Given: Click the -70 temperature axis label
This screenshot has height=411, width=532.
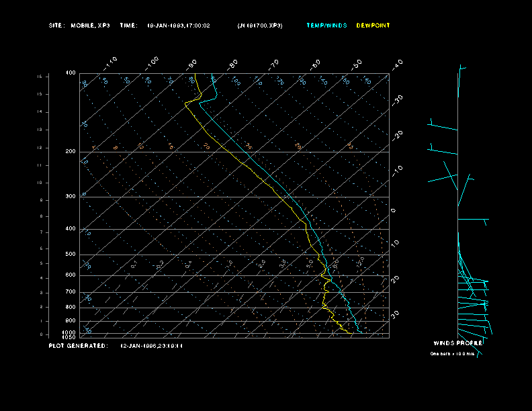Looking at the screenshot, I should coord(274,64).
